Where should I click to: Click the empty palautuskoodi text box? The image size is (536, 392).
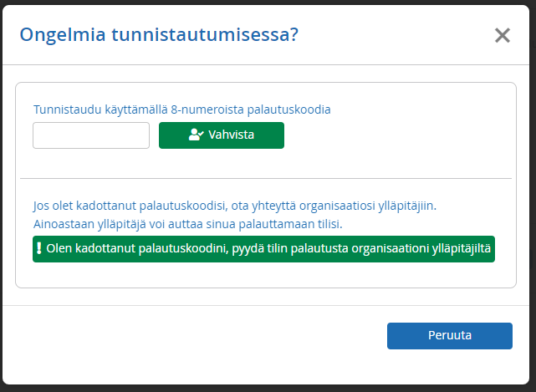(91, 135)
